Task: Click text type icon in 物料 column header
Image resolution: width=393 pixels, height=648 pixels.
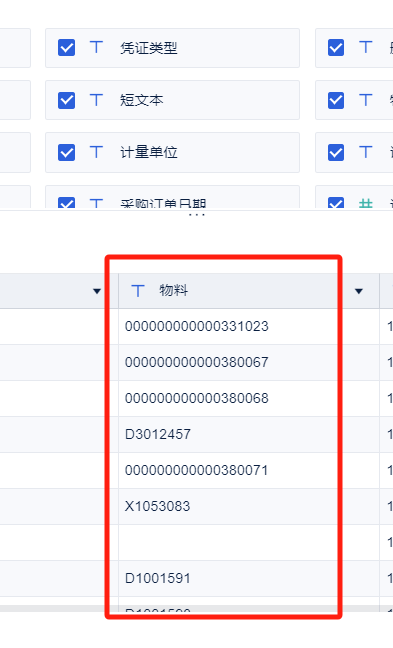Action: (x=138, y=291)
